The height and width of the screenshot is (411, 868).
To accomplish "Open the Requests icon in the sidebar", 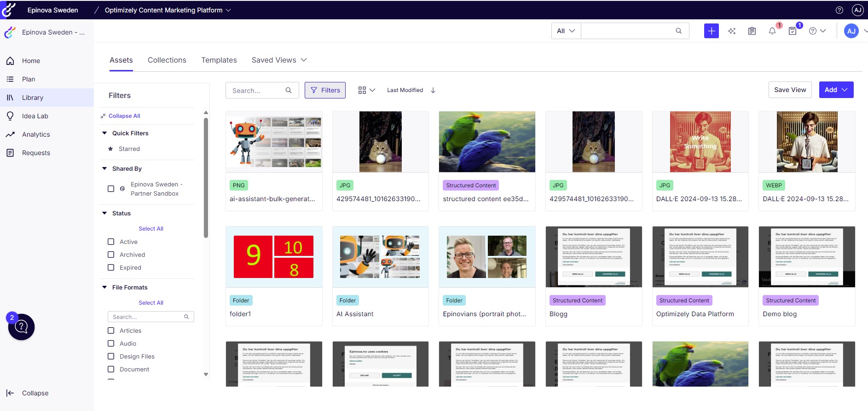I will click(x=10, y=153).
